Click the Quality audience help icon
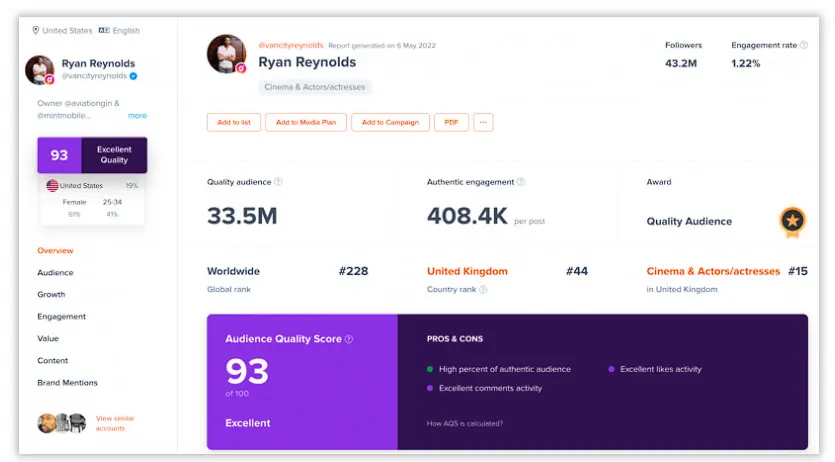The height and width of the screenshot is (462, 835). 278,182
